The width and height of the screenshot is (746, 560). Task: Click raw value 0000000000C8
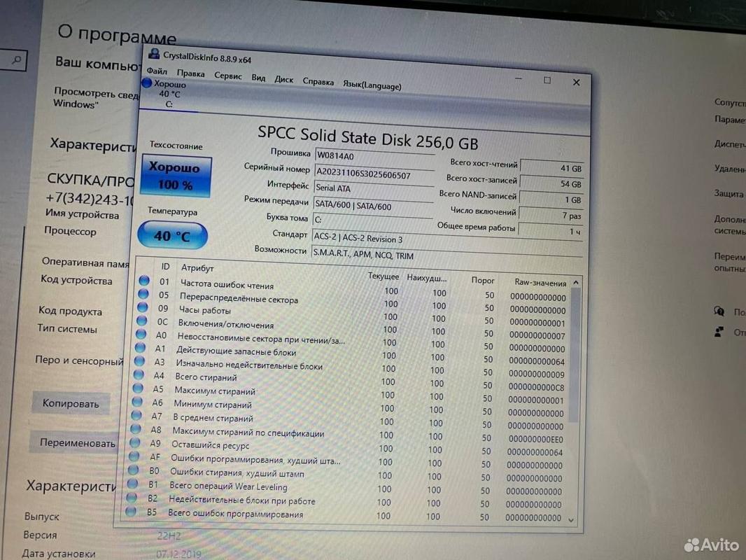tap(536, 387)
